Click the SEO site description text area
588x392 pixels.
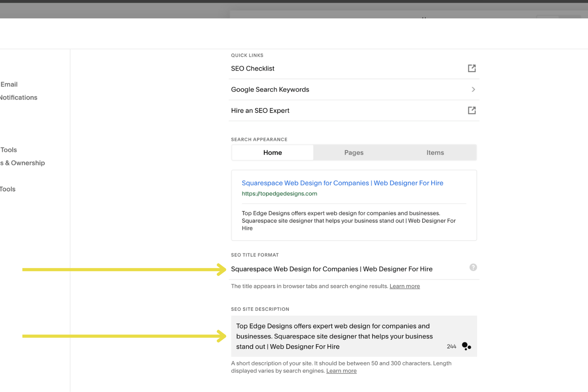click(354, 336)
